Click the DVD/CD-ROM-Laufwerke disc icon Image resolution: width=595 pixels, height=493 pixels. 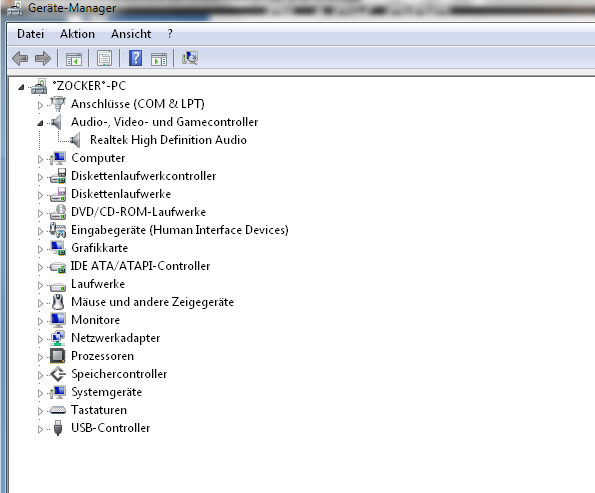coord(58,212)
